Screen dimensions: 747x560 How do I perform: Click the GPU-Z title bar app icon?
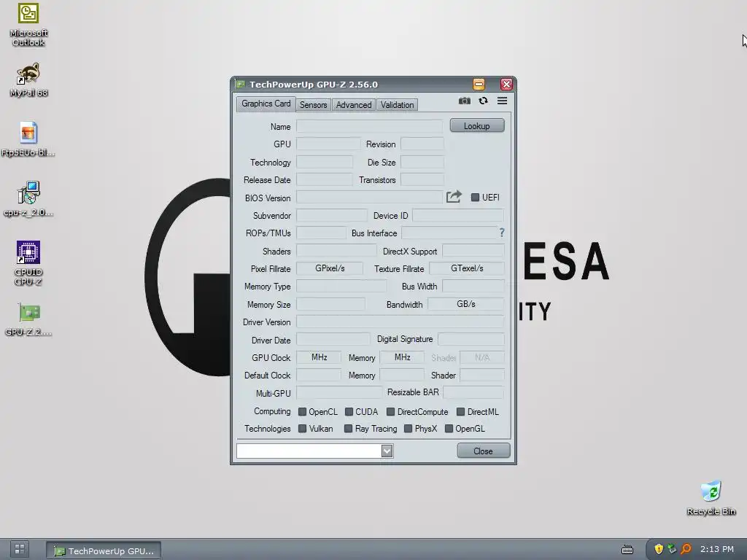(241, 85)
